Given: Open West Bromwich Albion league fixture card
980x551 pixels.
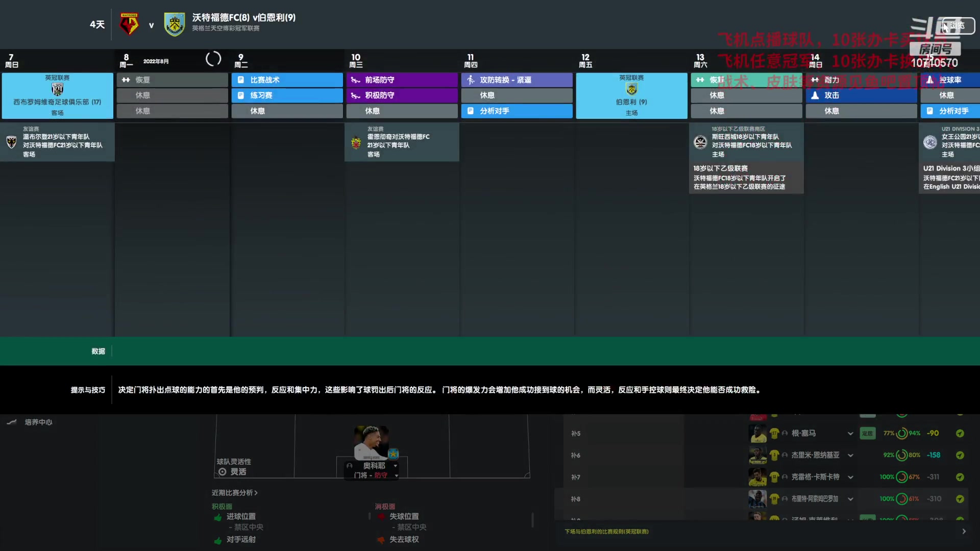Looking at the screenshot, I should (x=57, y=95).
